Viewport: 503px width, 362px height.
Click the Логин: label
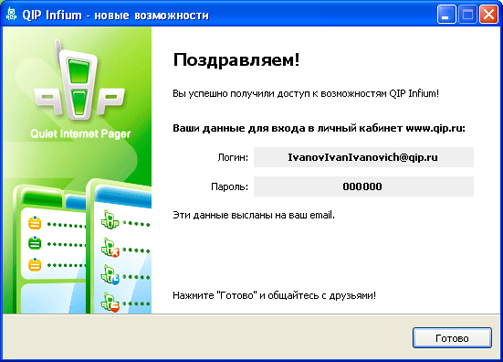tap(233, 157)
